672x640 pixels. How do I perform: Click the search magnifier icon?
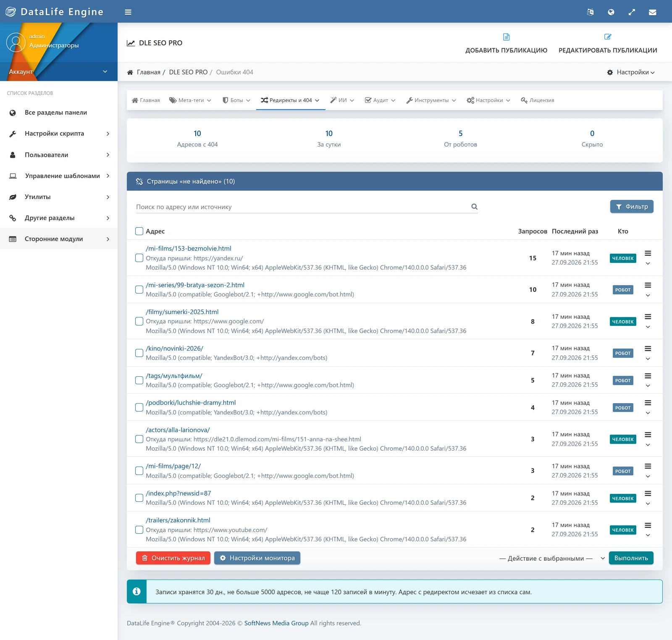point(474,207)
